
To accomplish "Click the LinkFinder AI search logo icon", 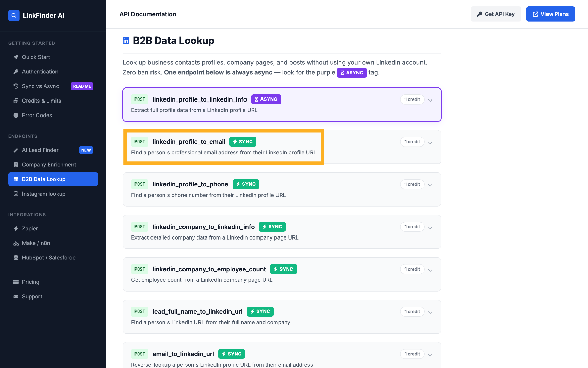I will click(x=14, y=15).
